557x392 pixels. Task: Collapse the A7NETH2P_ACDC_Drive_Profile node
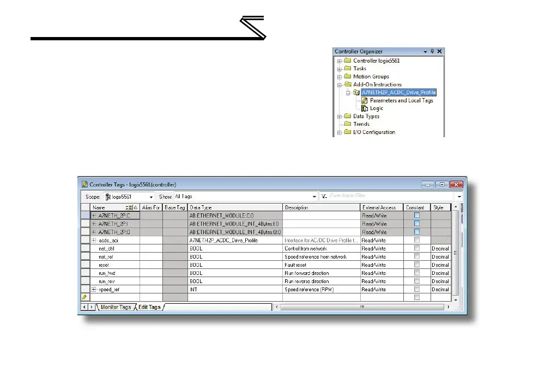(348, 93)
